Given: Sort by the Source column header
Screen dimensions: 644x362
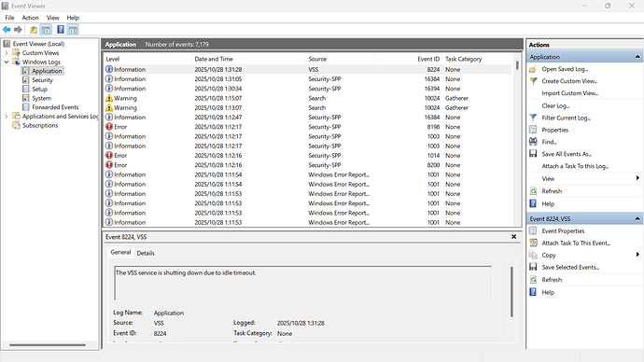Looking at the screenshot, I should 340,59.
